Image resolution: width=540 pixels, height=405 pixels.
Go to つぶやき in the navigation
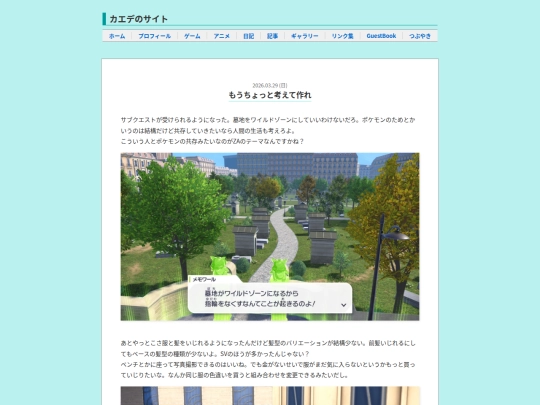pos(420,36)
